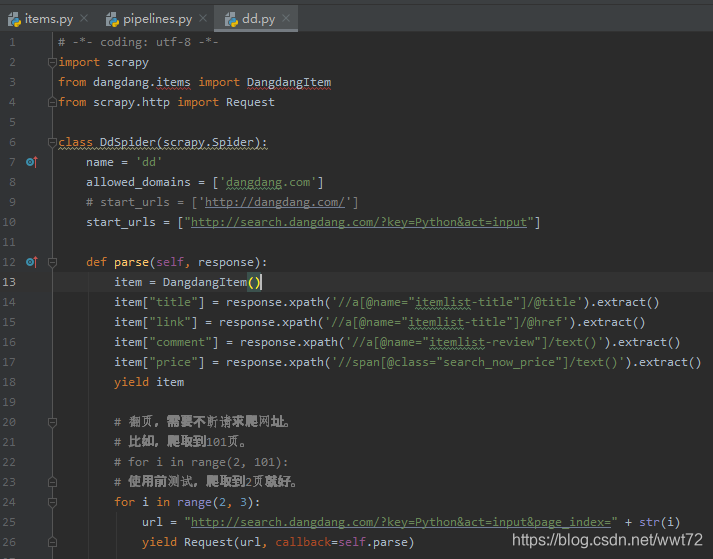The height and width of the screenshot is (559, 713).
Task: Click the DangdangItem import name on line 3
Action: coord(289,82)
